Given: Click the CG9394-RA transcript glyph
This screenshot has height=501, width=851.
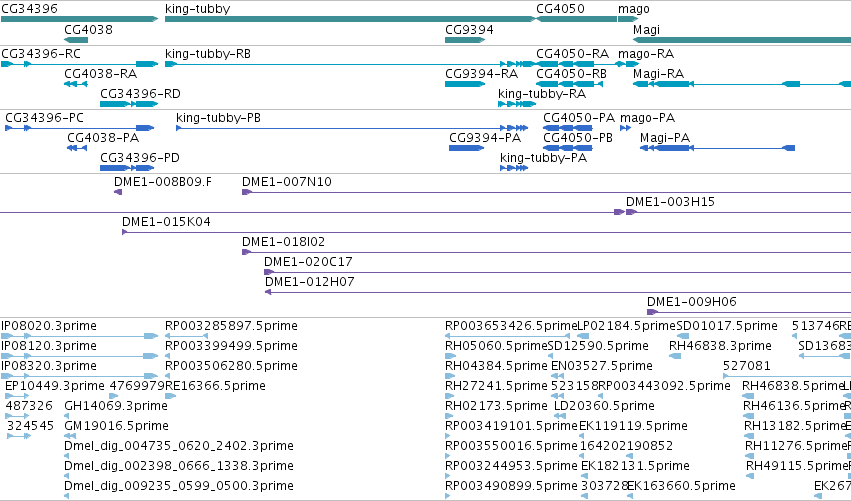Looking at the screenshot, I should [465, 84].
